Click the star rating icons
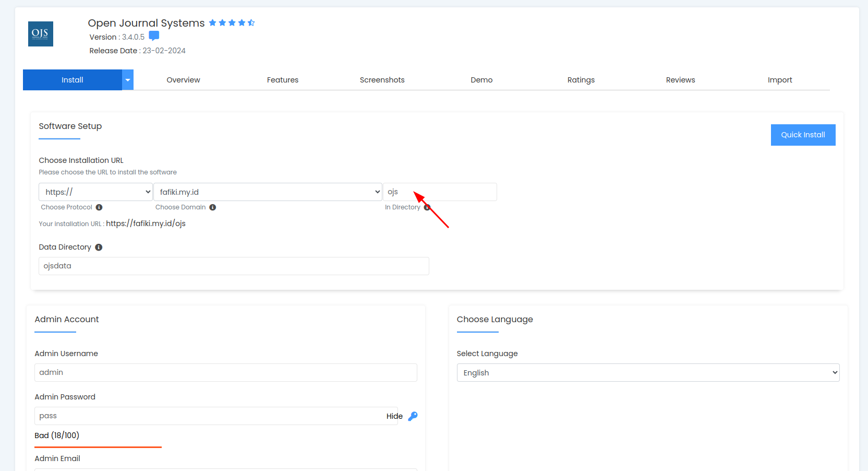The image size is (868, 471). tap(232, 22)
